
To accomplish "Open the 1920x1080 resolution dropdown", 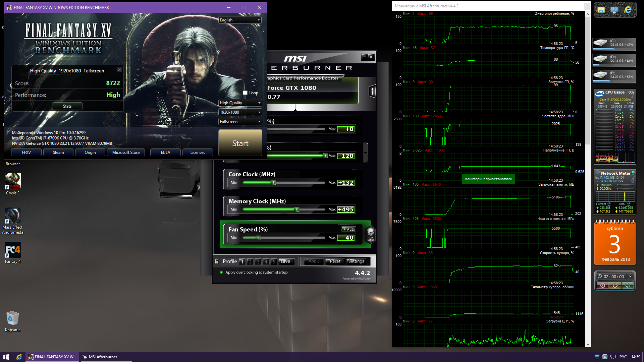I will click(x=240, y=112).
